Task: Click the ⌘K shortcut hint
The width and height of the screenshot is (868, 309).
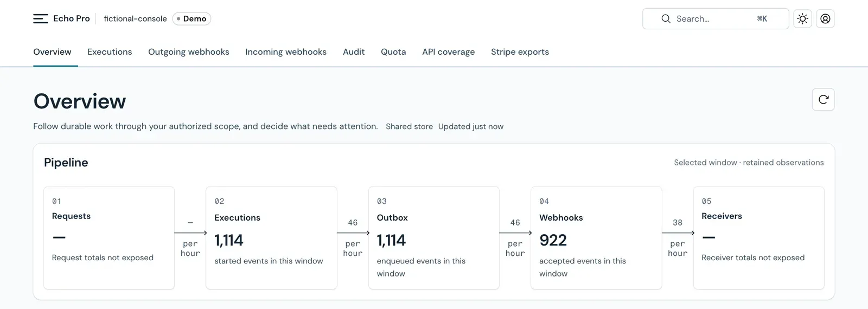Action: pyautogui.click(x=762, y=18)
